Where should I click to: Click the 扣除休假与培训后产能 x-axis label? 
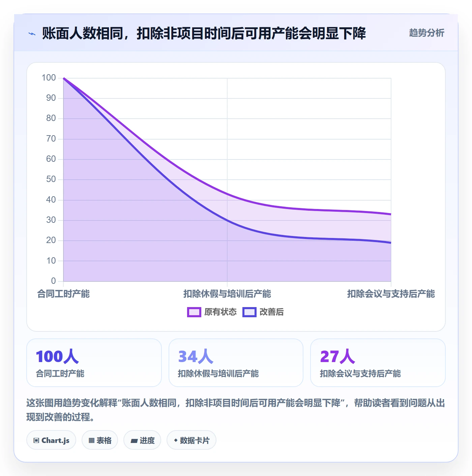coord(227,294)
